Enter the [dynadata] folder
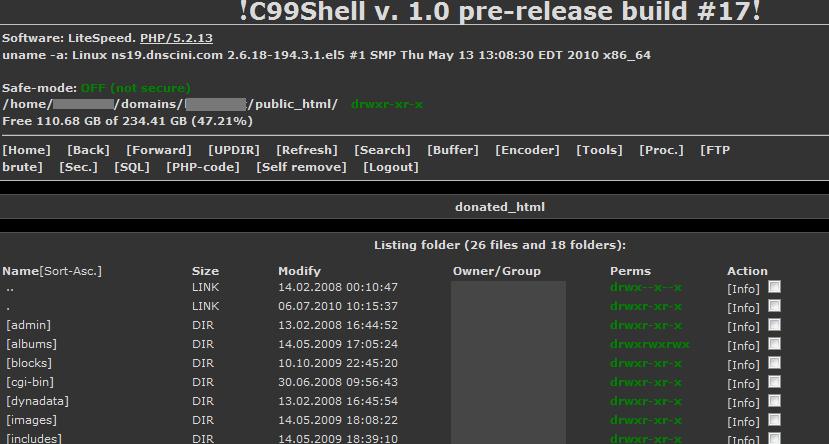Screen dimensions: 829x444 tap(37, 401)
